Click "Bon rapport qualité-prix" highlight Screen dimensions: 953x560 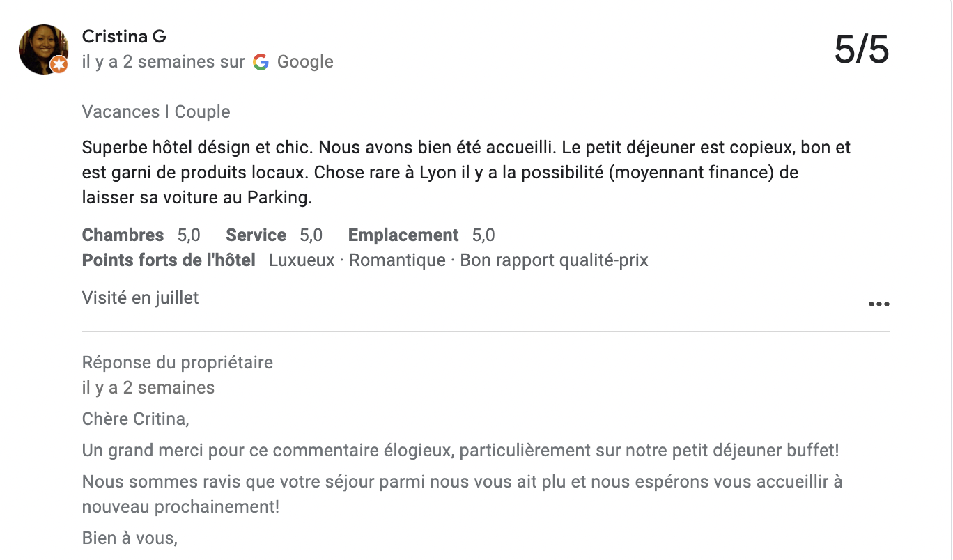point(554,260)
